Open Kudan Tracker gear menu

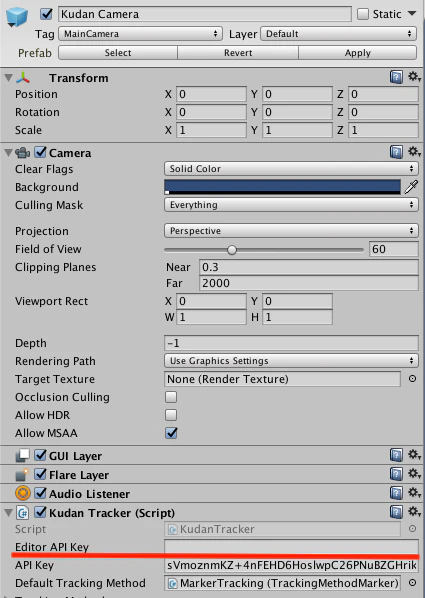(x=414, y=511)
